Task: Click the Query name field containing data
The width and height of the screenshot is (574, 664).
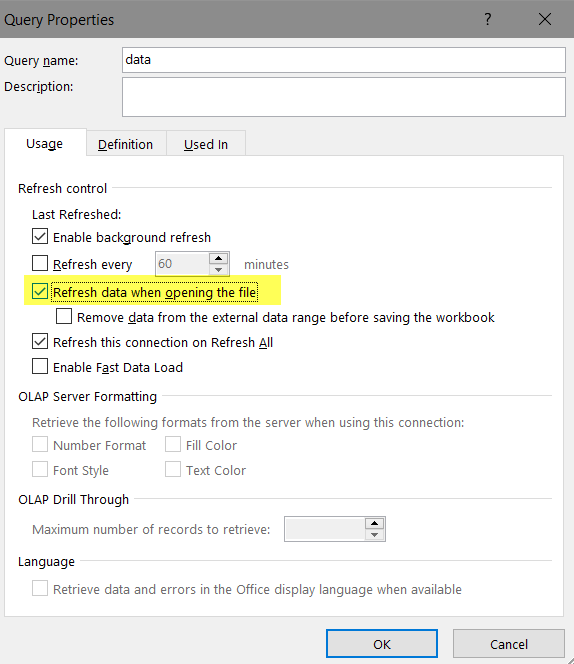Action: pyautogui.click(x=344, y=60)
